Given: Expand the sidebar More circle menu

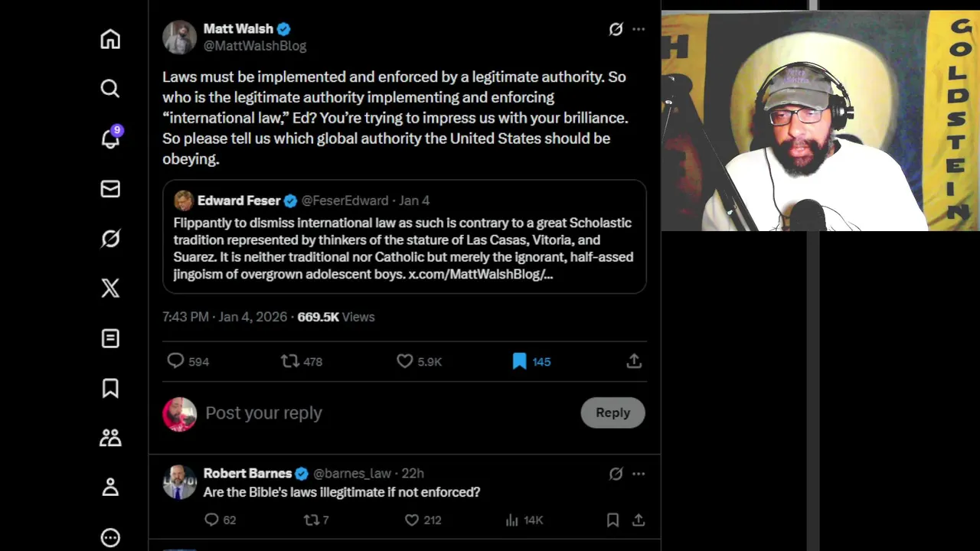Looking at the screenshot, I should (110, 537).
